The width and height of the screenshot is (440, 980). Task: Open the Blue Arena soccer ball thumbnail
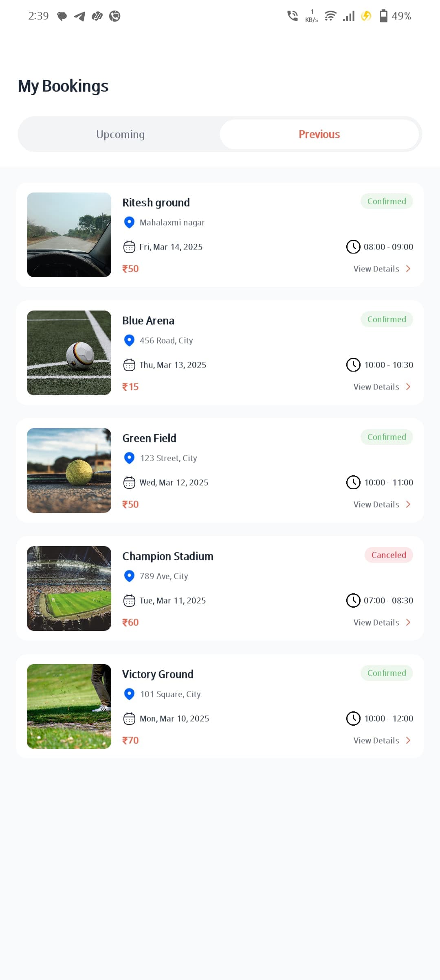[69, 353]
